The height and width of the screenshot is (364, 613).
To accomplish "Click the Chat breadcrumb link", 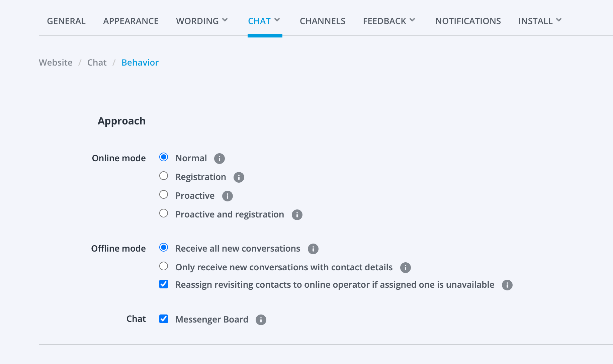I will 97,63.
